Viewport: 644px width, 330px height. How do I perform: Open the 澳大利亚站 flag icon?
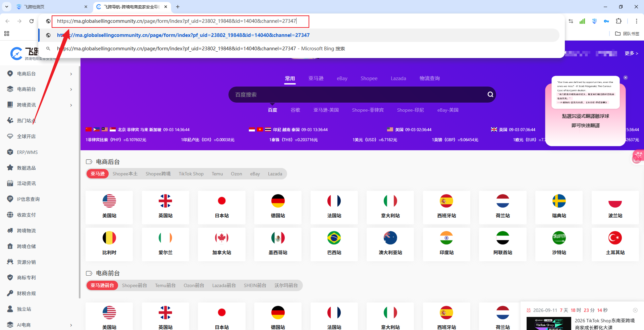390,238
